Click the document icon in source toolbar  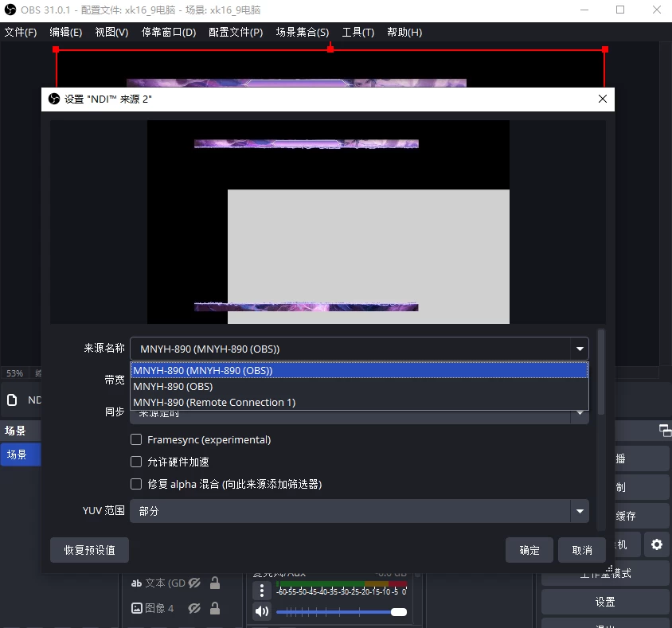coord(12,400)
